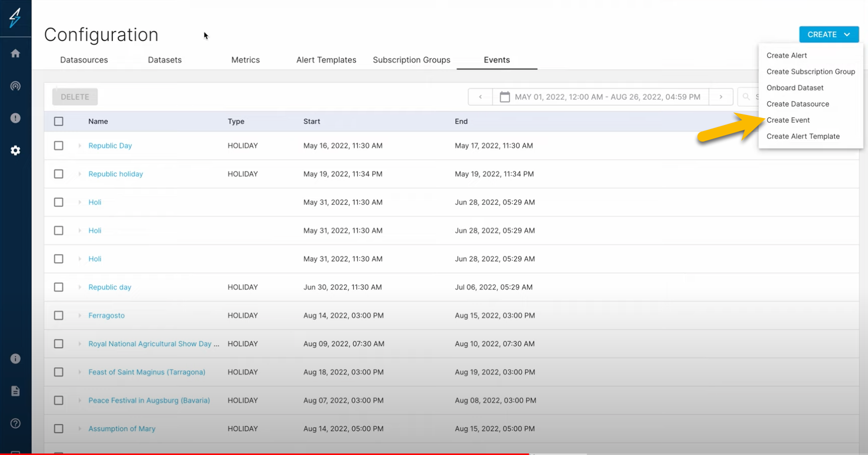Viewport: 868px width, 455px height.
Task: Open the Republic holiday event link
Action: click(115, 174)
